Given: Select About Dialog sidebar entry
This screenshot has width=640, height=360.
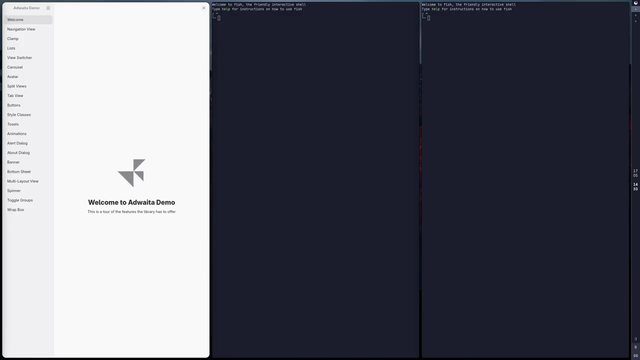Looking at the screenshot, I should tap(29, 153).
